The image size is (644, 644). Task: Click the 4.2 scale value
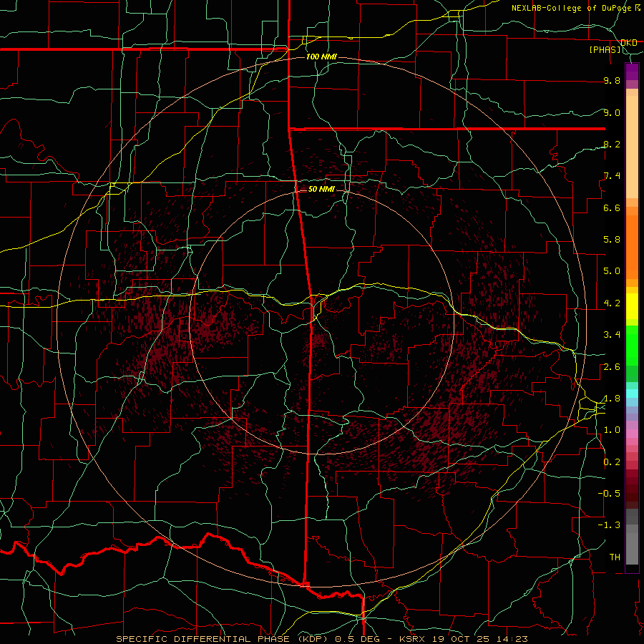[x=612, y=303]
